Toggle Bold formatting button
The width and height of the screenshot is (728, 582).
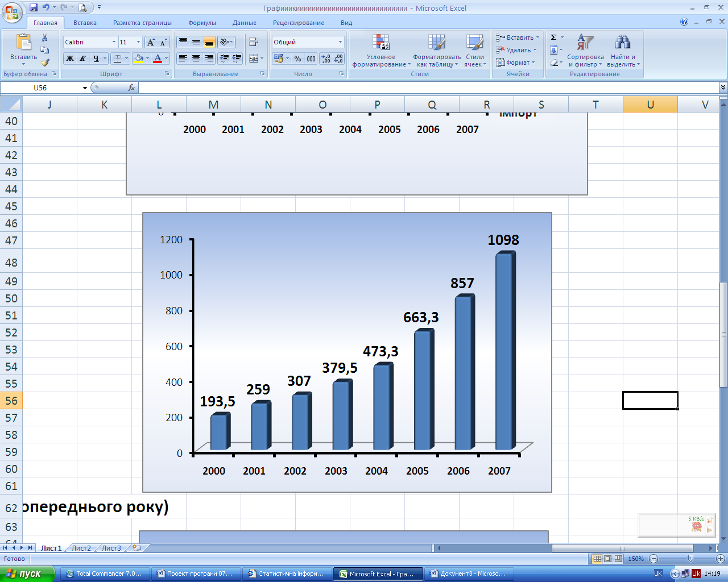pyautogui.click(x=70, y=59)
